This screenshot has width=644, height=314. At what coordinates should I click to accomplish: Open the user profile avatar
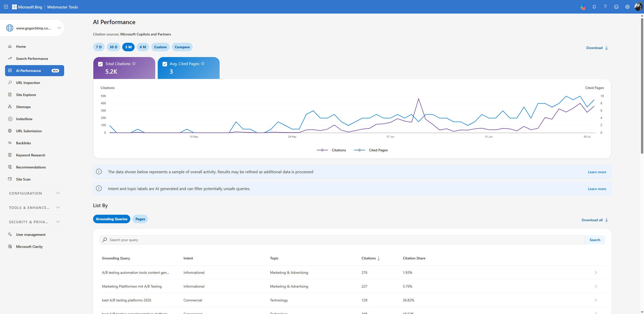pyautogui.click(x=638, y=7)
